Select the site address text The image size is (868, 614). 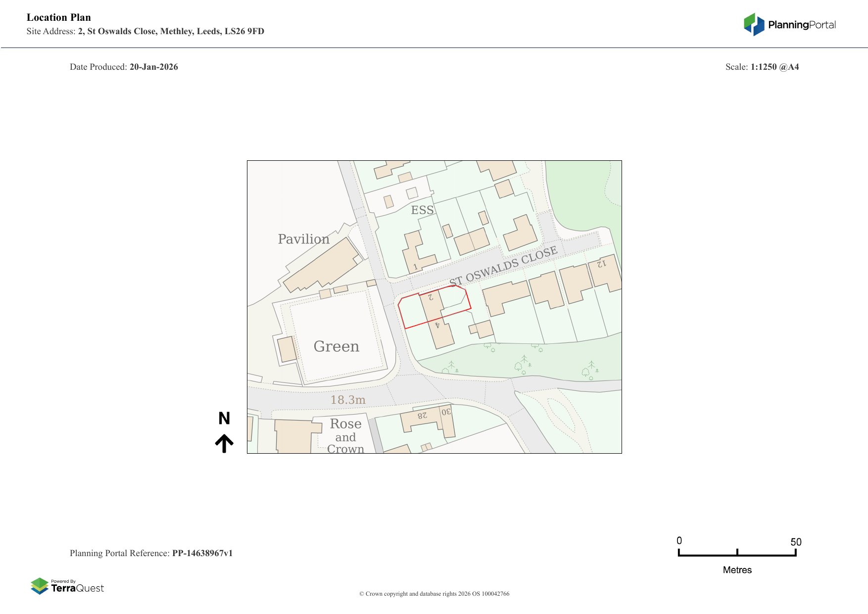click(145, 31)
